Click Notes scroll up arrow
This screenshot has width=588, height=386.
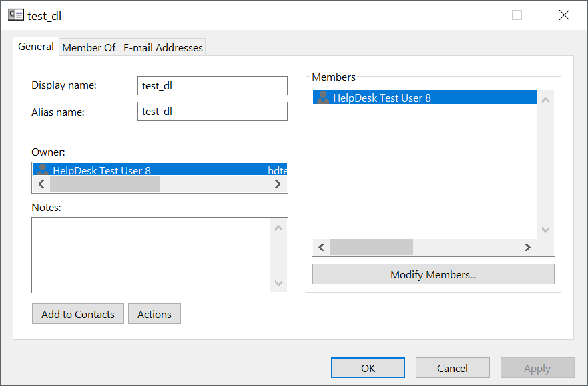tap(278, 228)
